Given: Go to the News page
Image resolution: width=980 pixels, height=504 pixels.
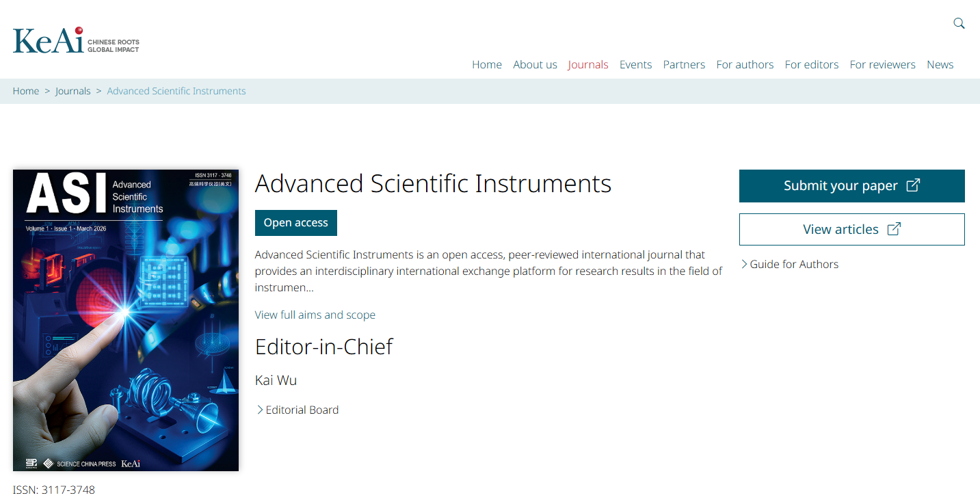Looking at the screenshot, I should pyautogui.click(x=940, y=64).
